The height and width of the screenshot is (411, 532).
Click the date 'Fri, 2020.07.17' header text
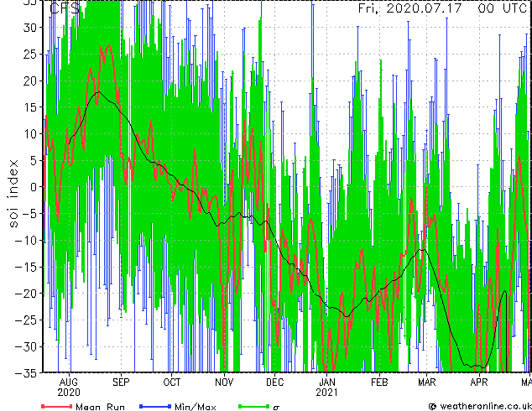[409, 8]
